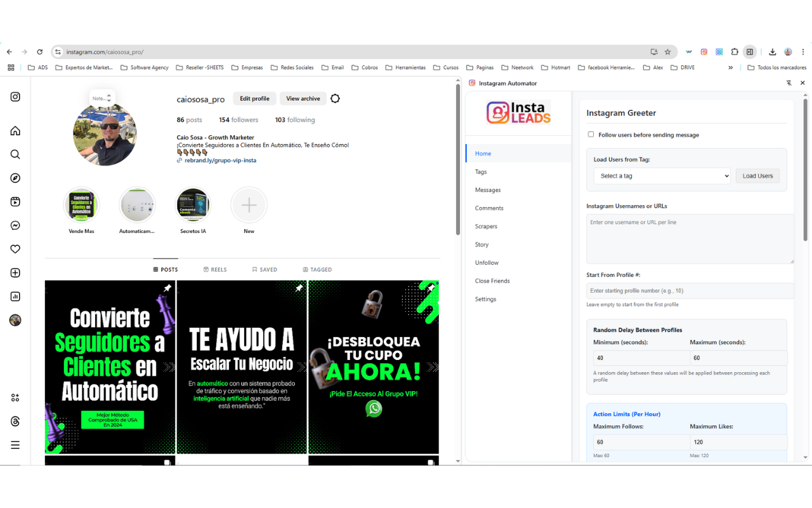The image size is (812, 508).
Task: View notifications via the heart icon
Action: coord(15,249)
